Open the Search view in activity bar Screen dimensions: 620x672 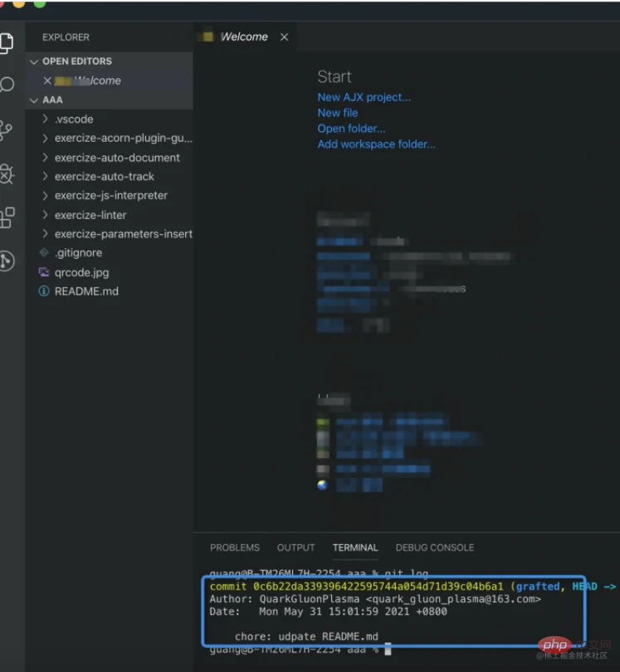7,85
